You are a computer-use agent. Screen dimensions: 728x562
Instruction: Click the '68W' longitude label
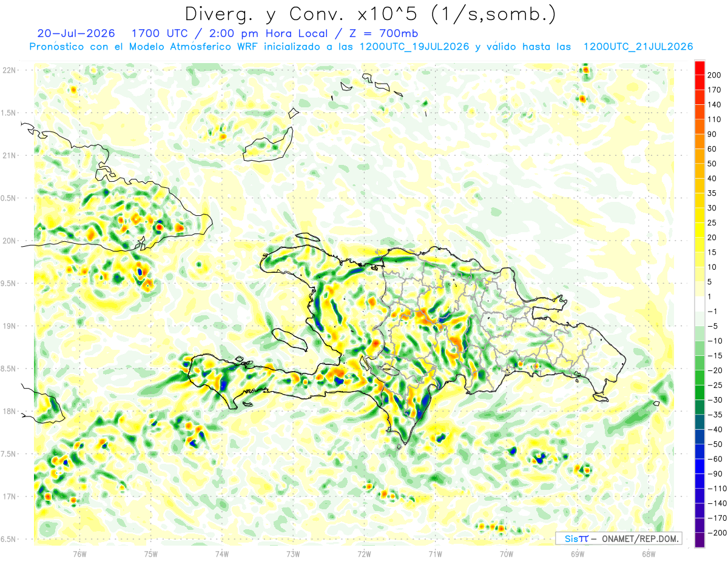point(649,554)
